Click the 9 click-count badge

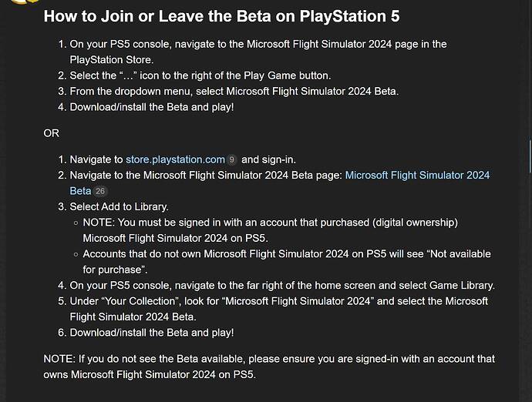click(x=232, y=159)
